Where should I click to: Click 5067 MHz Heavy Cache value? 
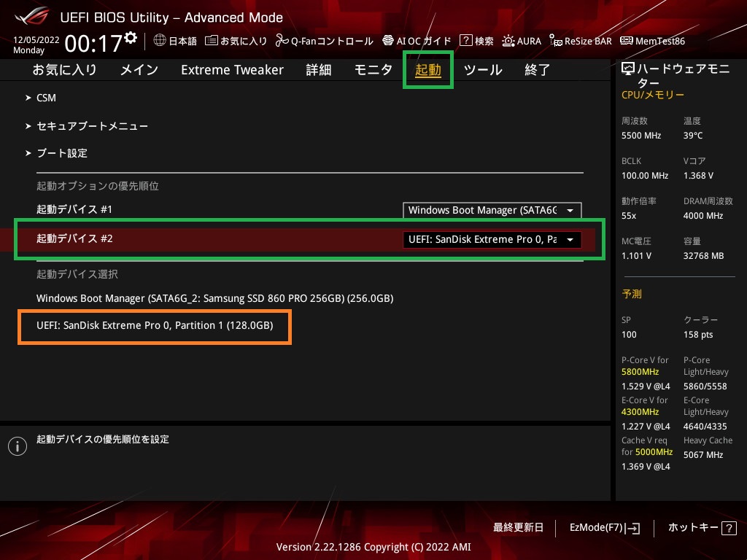coord(704,455)
